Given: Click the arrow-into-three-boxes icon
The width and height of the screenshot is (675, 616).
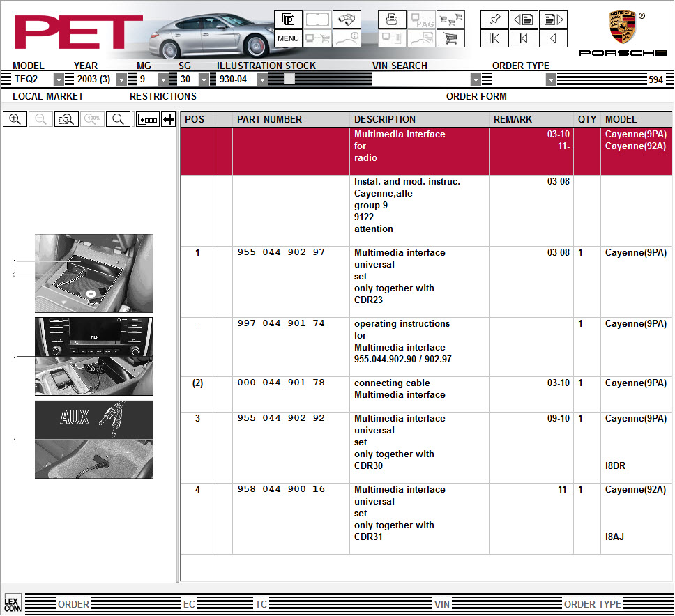Looking at the screenshot, I should coord(148,119).
